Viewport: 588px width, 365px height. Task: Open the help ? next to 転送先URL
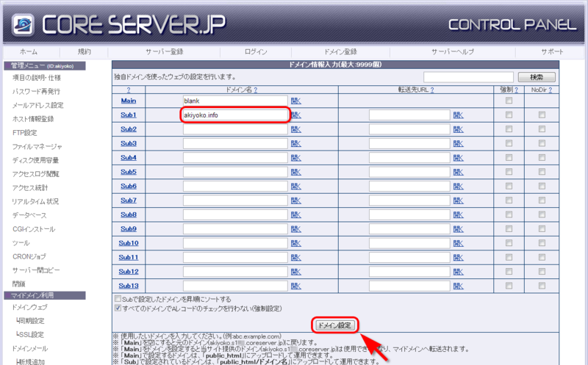click(x=432, y=90)
